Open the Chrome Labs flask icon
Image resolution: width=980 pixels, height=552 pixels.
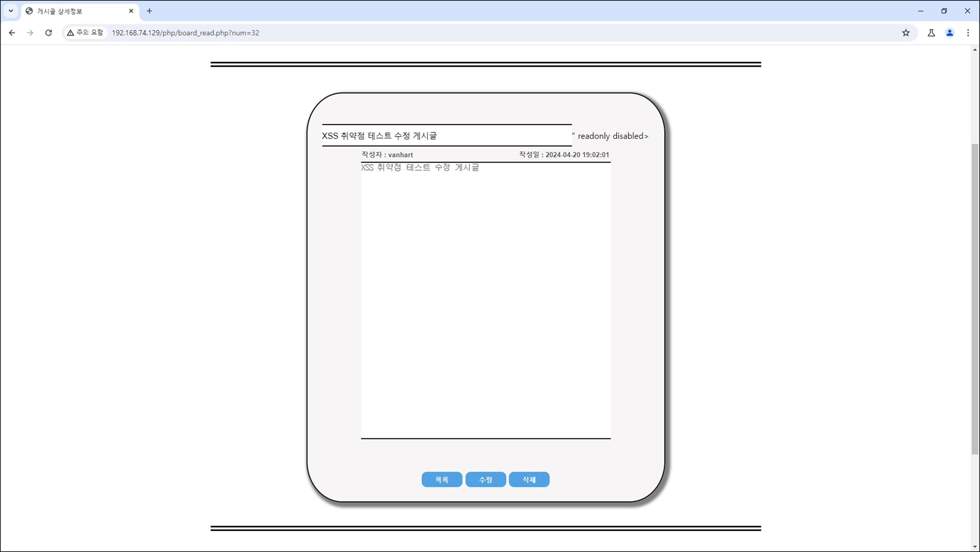(x=931, y=33)
